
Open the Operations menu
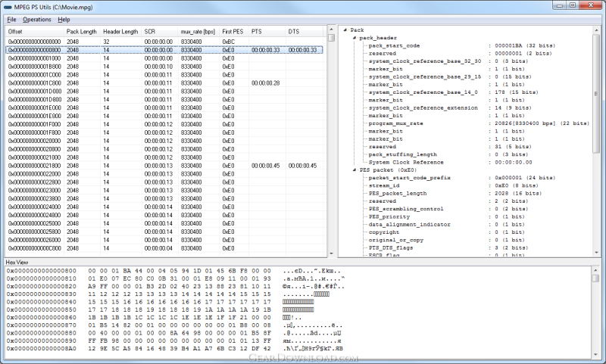36,20
